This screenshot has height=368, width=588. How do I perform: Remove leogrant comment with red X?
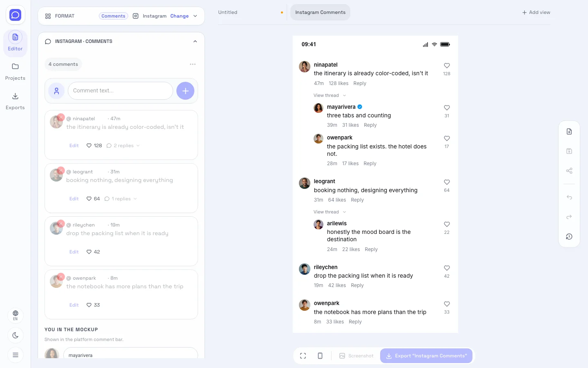(x=61, y=171)
